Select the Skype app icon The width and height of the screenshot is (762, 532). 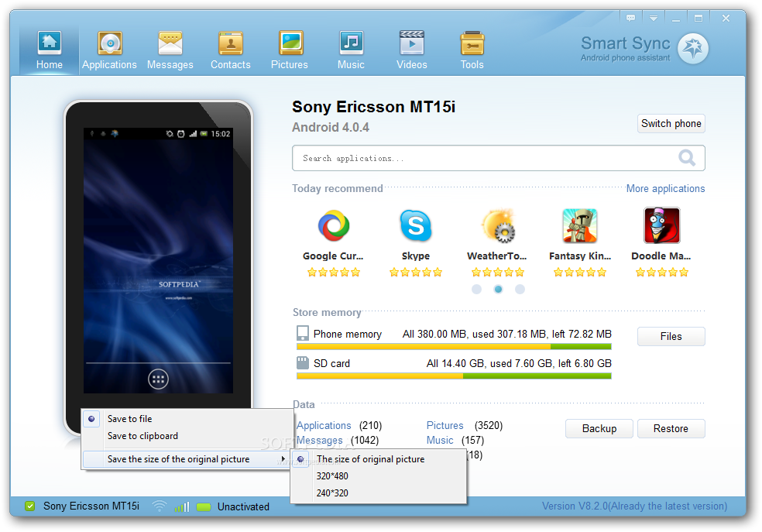coord(416,225)
